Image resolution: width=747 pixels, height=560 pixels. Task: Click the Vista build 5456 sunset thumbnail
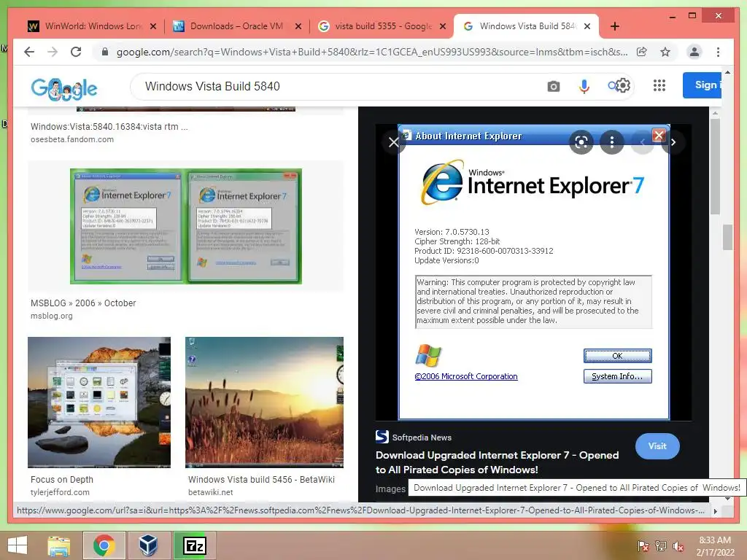[264, 402]
